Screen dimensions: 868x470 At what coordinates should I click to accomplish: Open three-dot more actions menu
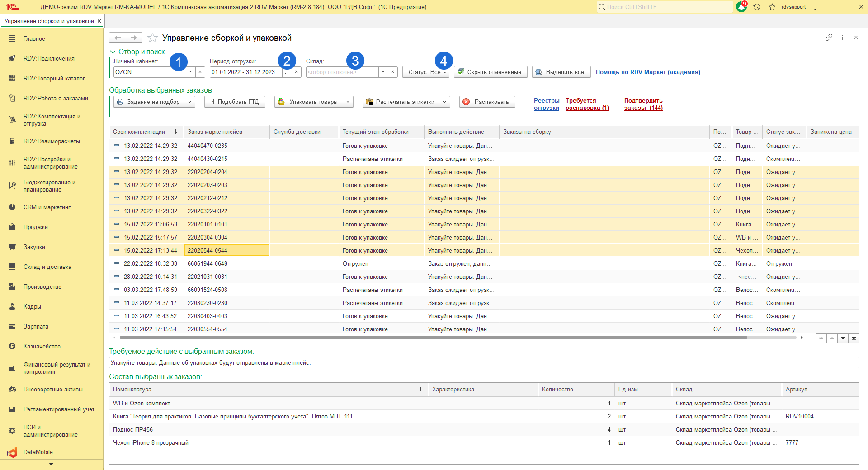click(842, 38)
